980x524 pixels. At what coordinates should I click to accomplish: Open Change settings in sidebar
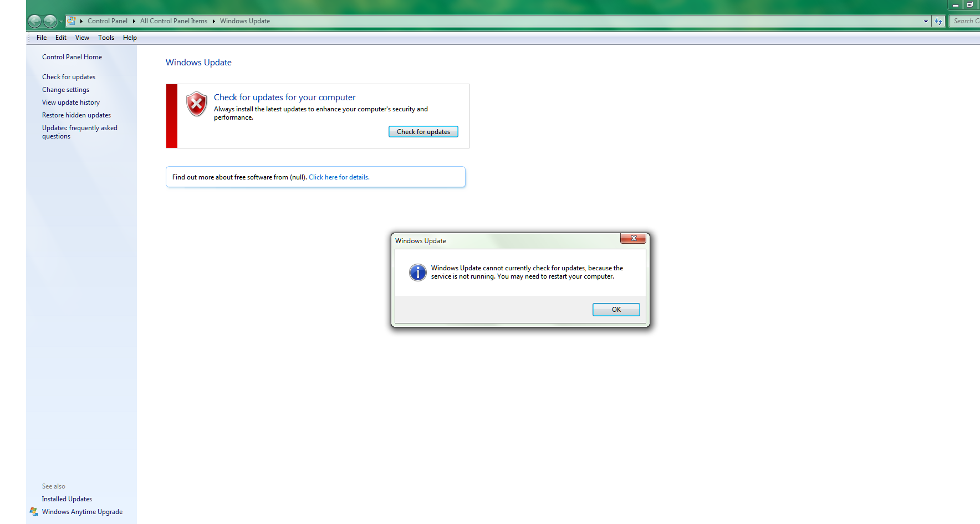click(x=65, y=90)
